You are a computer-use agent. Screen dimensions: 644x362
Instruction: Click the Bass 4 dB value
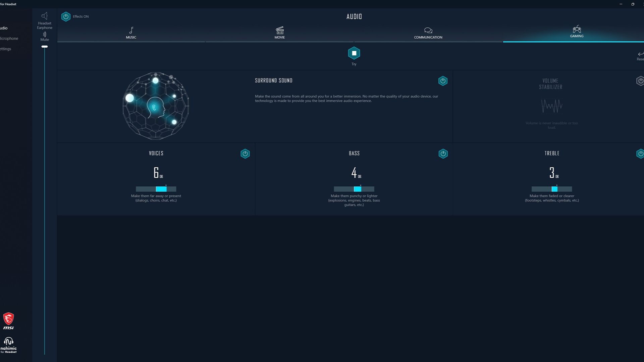point(356,173)
